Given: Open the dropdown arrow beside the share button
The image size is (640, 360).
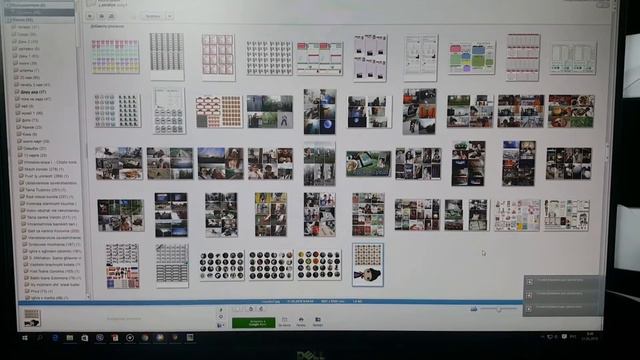Looking at the screenshot, I should coord(169,16).
